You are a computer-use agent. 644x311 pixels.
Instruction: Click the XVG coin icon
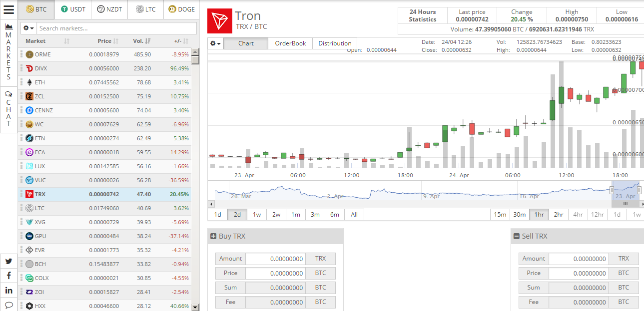tap(29, 222)
